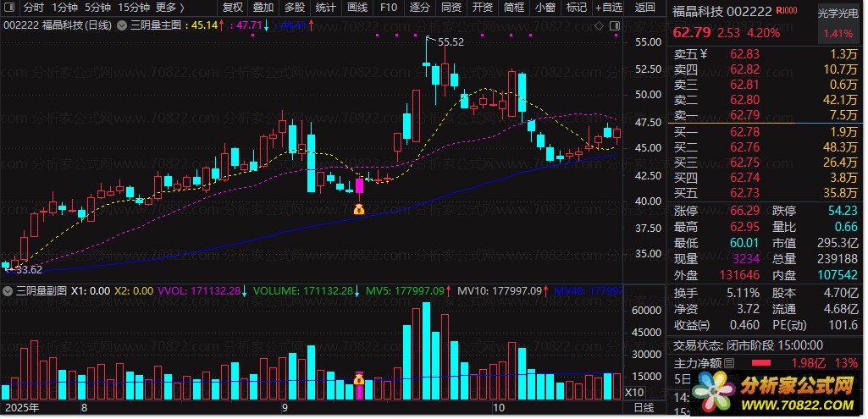
Task: Add stock with +自选 button
Action: coord(608,8)
